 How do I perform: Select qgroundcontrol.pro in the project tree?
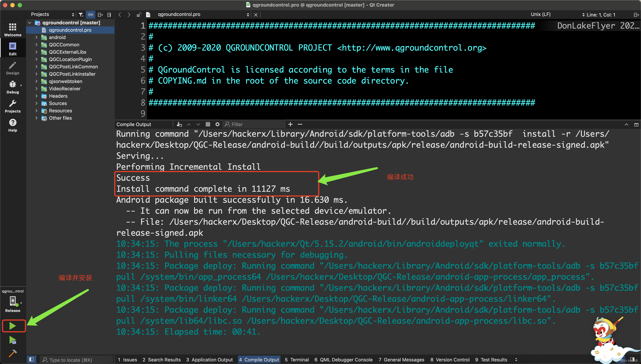70,30
